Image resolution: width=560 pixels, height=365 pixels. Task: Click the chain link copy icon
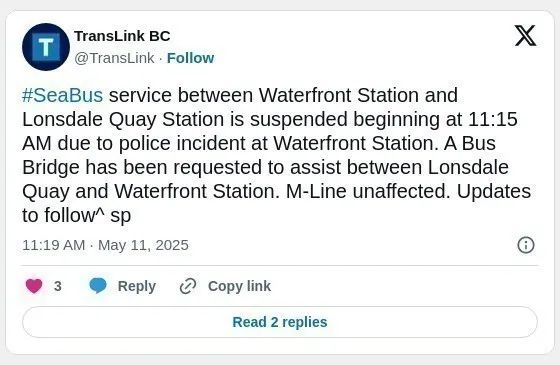pyautogui.click(x=188, y=286)
